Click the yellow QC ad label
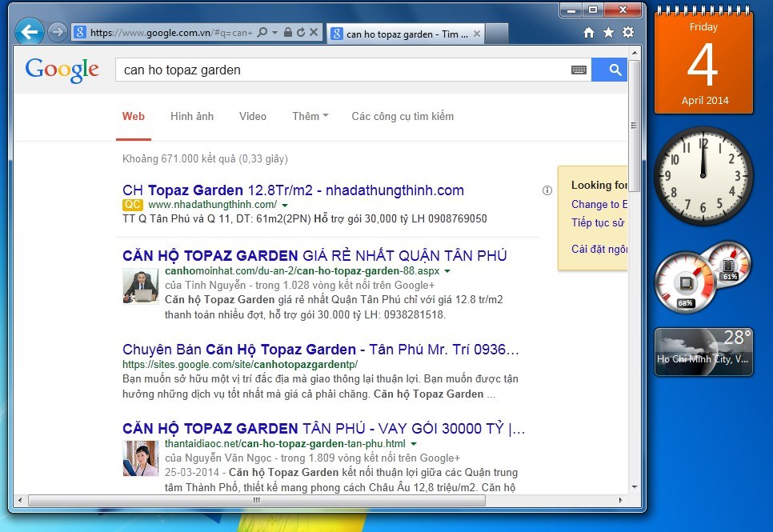 click(133, 205)
